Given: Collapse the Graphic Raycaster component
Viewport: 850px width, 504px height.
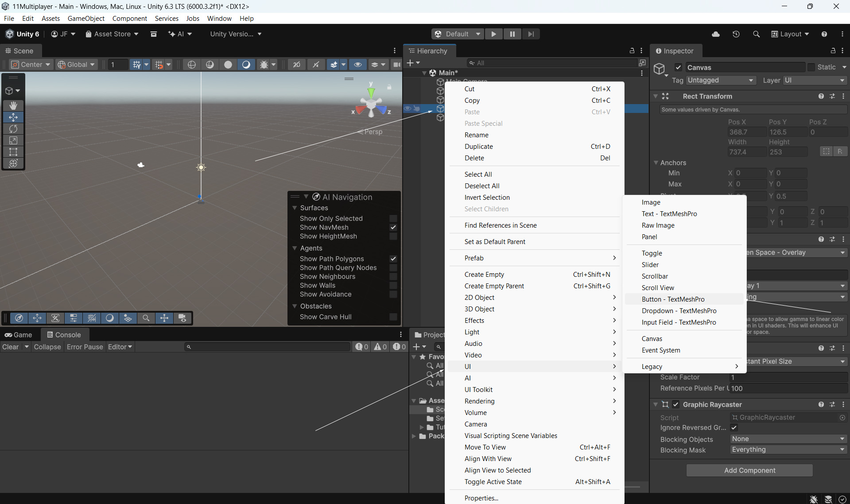Looking at the screenshot, I should [x=656, y=404].
